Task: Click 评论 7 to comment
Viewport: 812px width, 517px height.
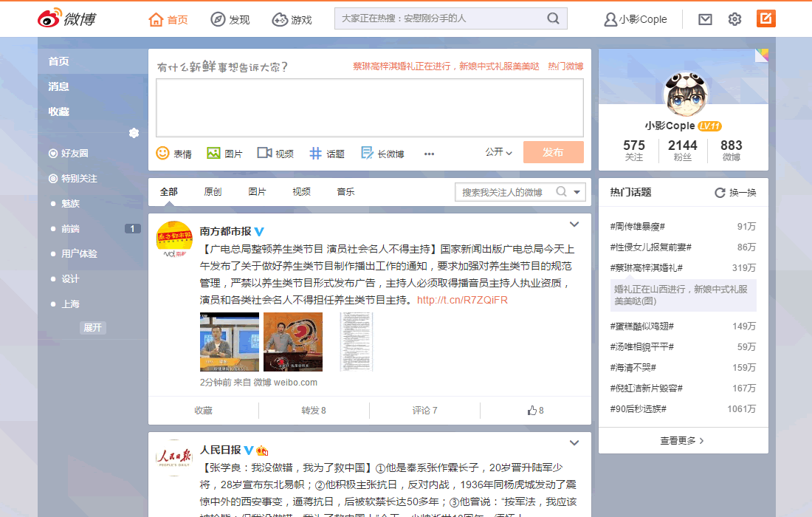Action: 424,411
